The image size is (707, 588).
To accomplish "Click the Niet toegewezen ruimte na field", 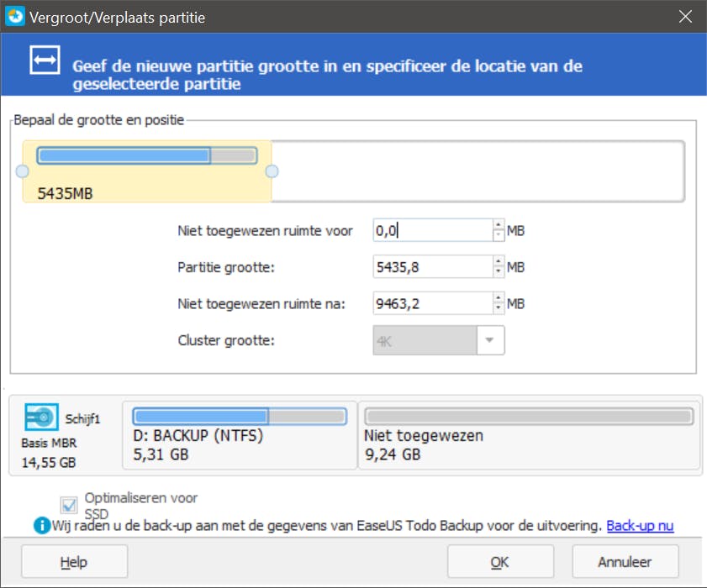I will point(433,303).
